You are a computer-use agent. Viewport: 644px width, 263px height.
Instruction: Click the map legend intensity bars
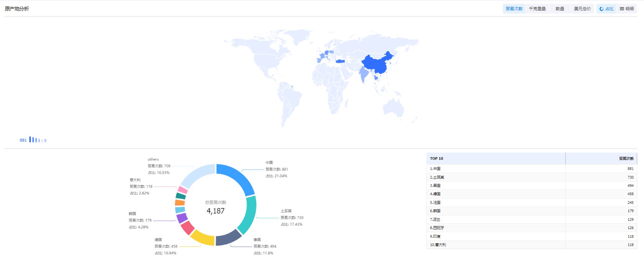(35, 140)
